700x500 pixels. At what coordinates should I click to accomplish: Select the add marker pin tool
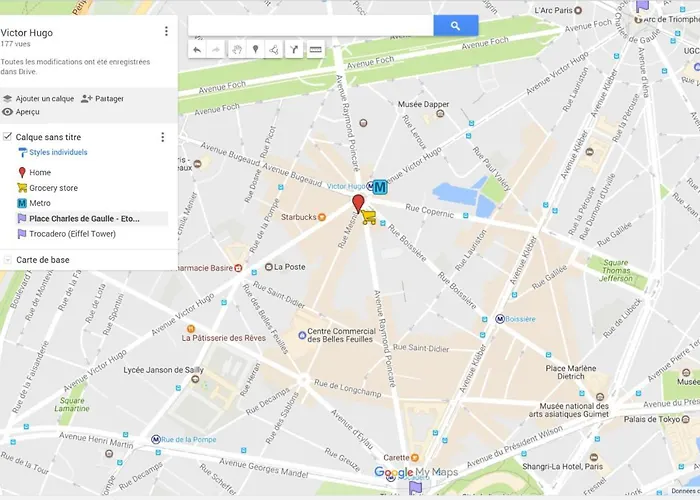(x=255, y=50)
